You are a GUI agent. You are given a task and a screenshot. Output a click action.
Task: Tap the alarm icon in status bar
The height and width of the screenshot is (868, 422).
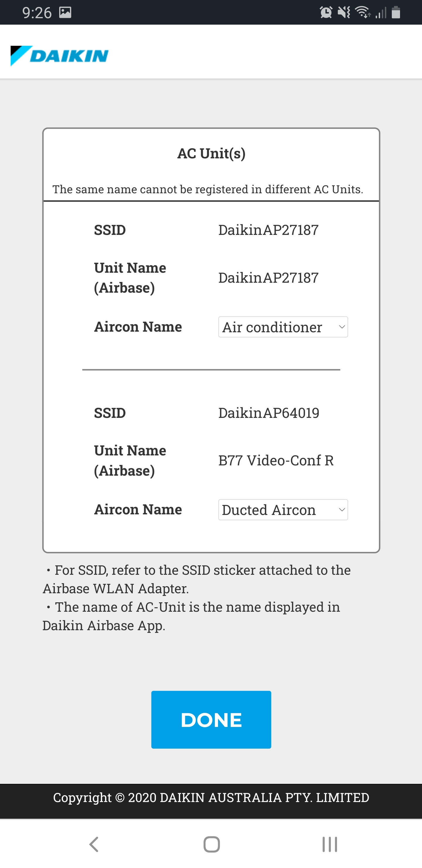coord(326,13)
